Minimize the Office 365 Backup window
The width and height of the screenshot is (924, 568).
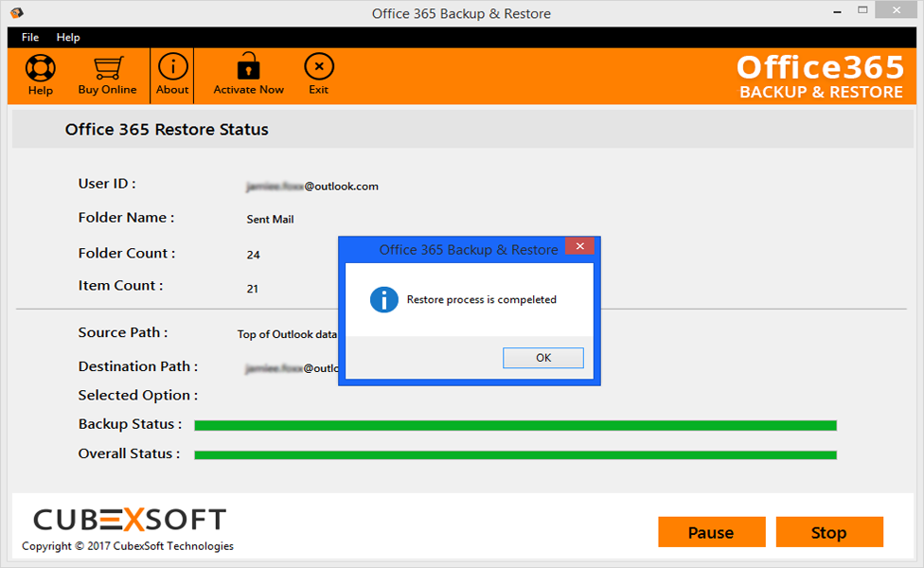click(837, 11)
